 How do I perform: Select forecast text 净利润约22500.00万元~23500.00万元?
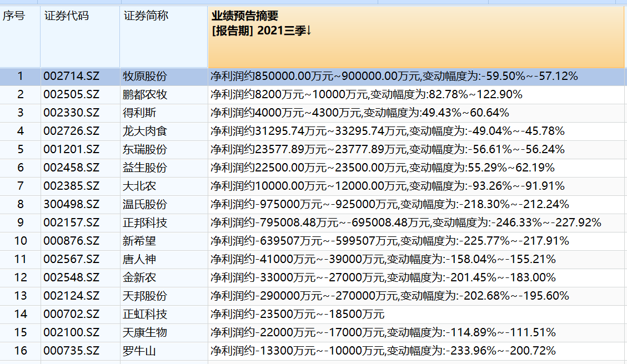pos(308,168)
